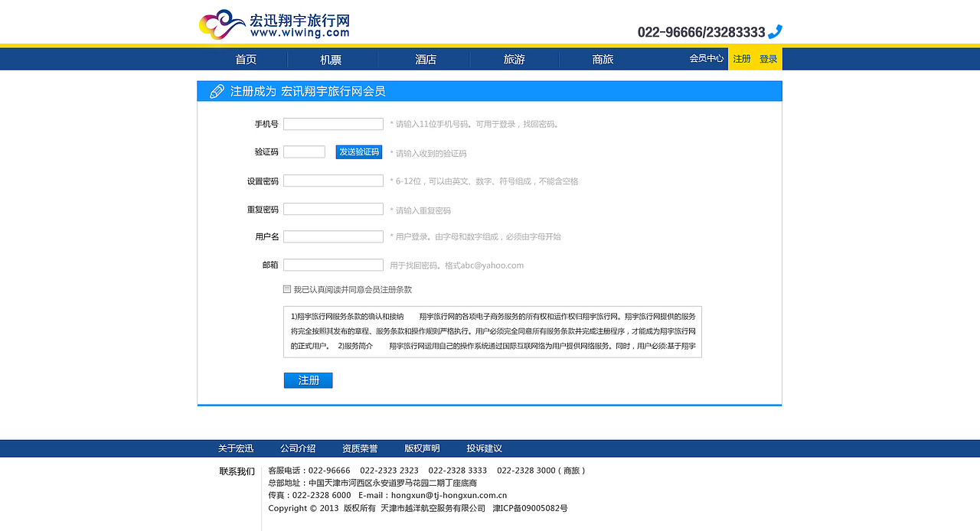Click the blue phone icon beside the hotline number
The height and width of the screenshot is (531, 980).
pos(775,31)
